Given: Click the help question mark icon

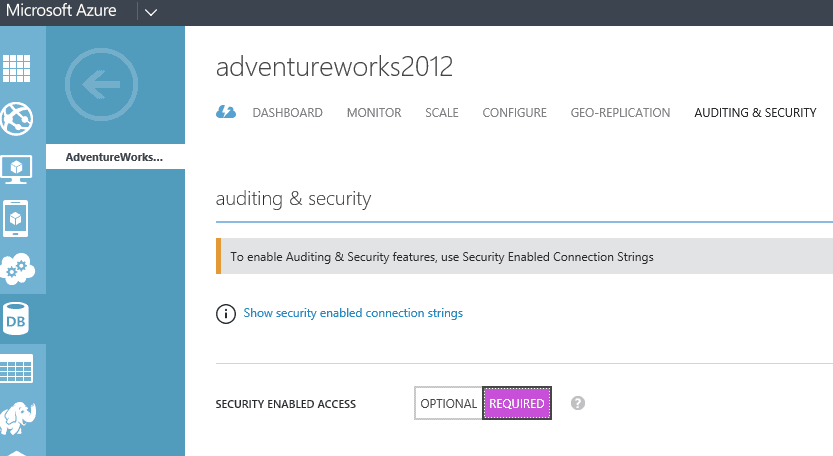Looking at the screenshot, I should (x=578, y=403).
